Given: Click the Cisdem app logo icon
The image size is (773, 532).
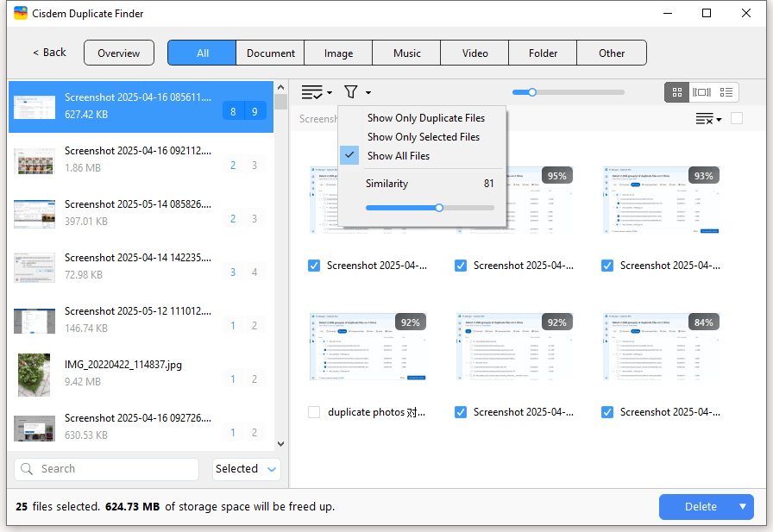Looking at the screenshot, I should pos(21,13).
